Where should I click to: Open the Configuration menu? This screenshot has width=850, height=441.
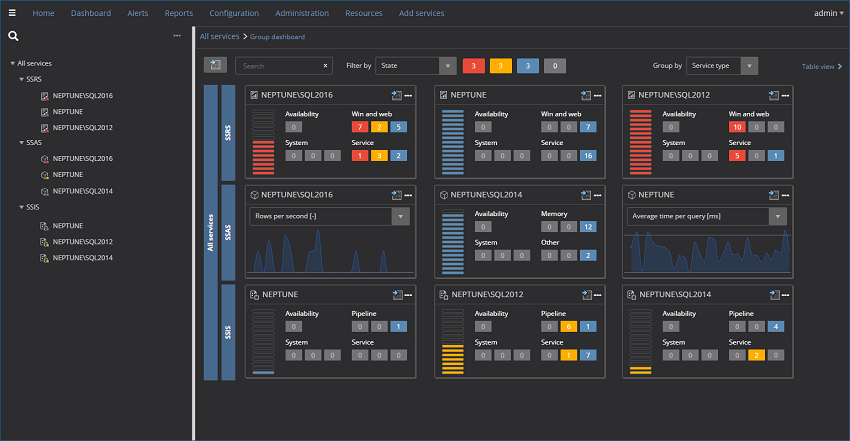coord(234,13)
